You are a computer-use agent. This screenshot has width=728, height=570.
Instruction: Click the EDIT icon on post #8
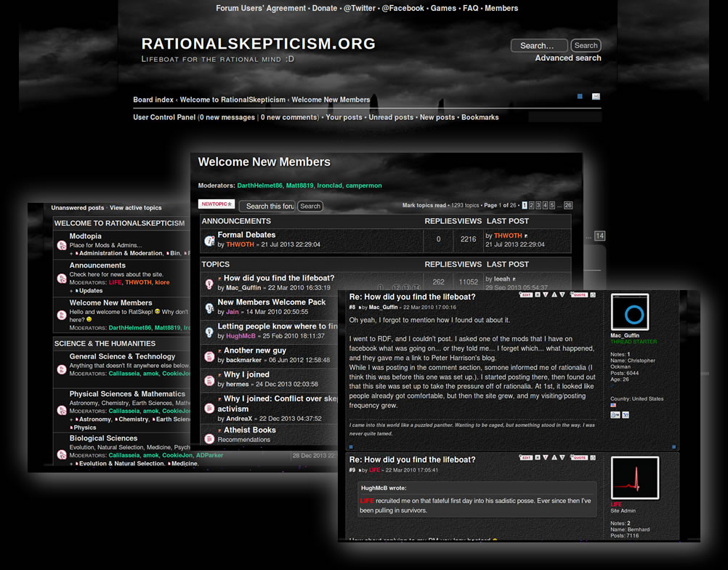[527, 294]
